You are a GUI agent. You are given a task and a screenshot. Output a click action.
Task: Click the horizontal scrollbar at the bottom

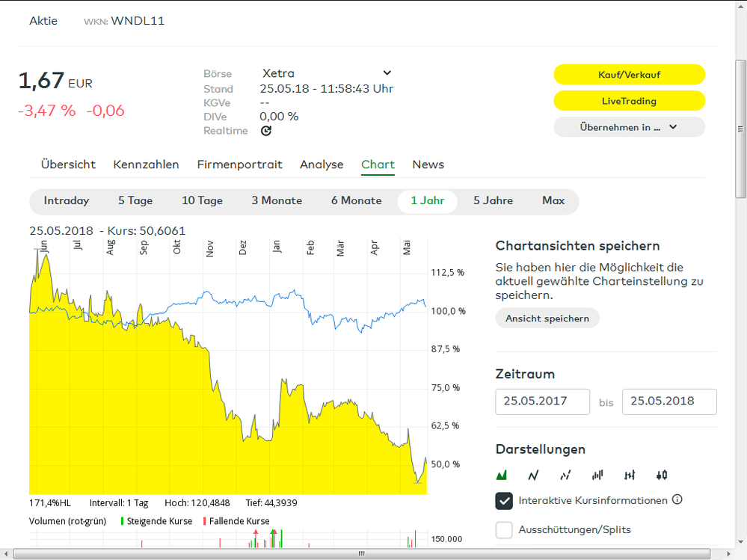[x=361, y=554]
